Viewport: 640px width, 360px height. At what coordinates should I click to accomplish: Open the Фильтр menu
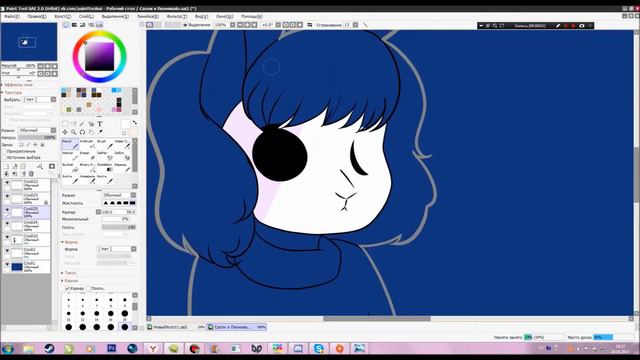click(177, 16)
